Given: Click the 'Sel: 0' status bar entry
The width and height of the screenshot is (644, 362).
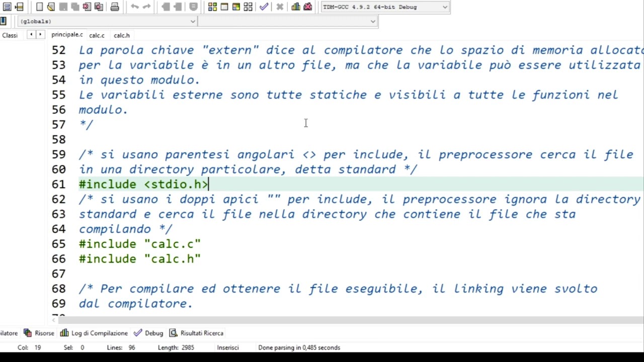Looking at the screenshot, I should pos(74,347).
